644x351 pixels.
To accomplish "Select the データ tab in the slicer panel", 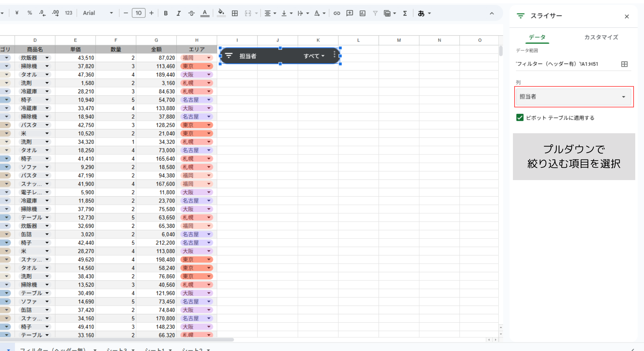I will click(537, 37).
